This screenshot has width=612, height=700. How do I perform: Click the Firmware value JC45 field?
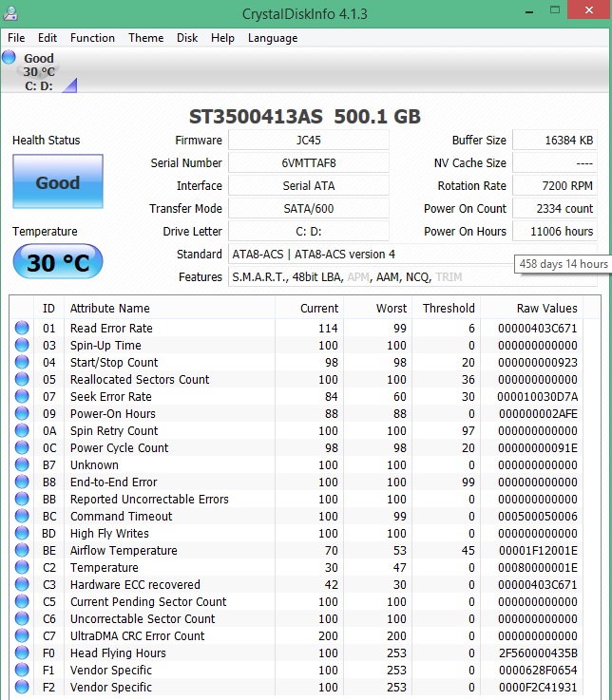coord(309,141)
